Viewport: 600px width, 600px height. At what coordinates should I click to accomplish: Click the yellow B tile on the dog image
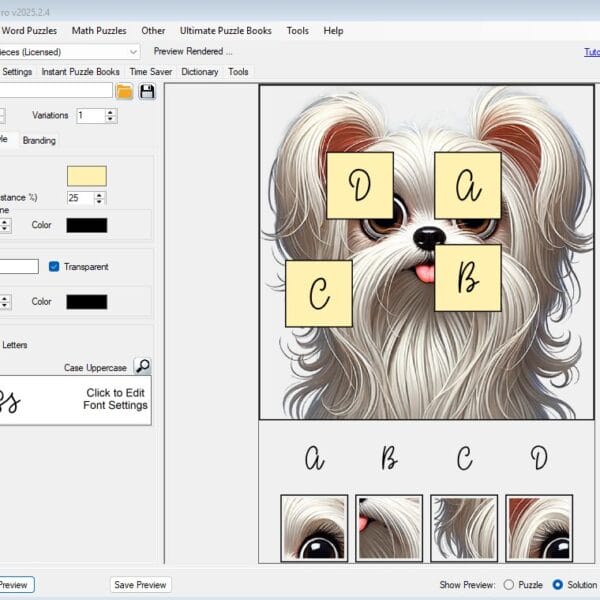(467, 278)
